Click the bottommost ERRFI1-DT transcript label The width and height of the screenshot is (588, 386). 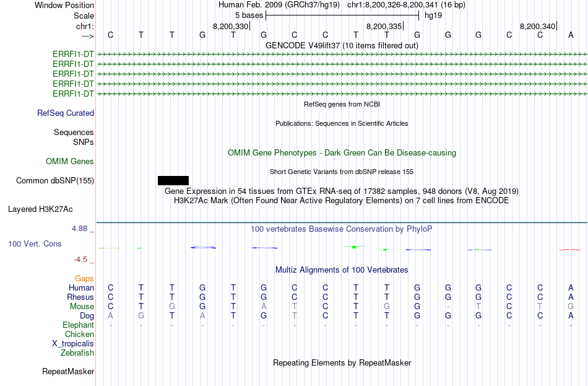[x=73, y=94]
